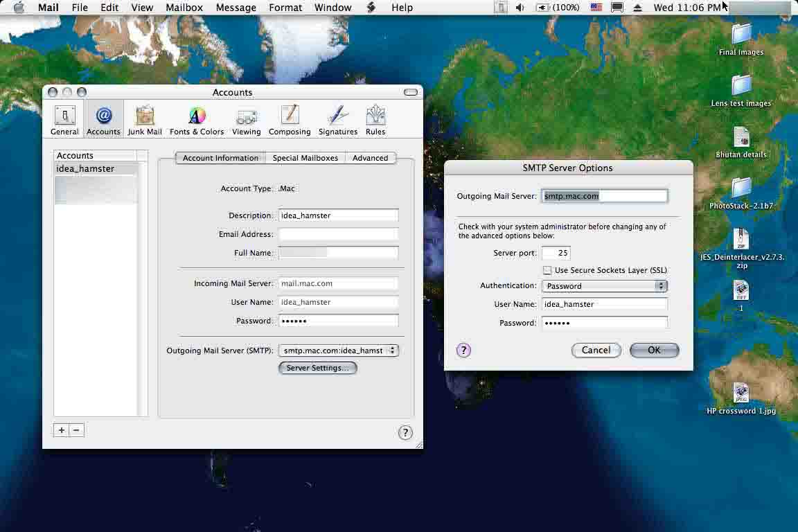Open the Mailbox menu
The width and height of the screenshot is (798, 532).
pyautogui.click(x=184, y=8)
